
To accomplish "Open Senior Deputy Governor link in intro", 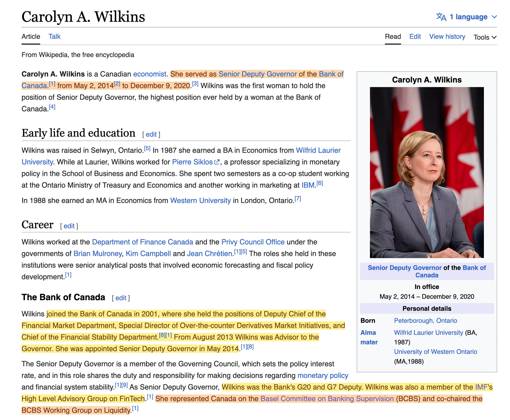I will click(x=258, y=74).
